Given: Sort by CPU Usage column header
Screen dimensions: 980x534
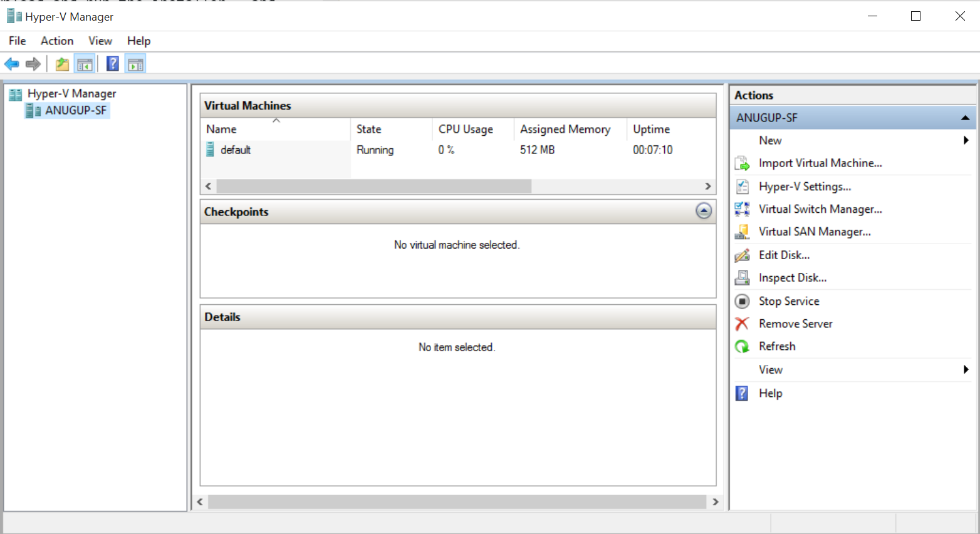Looking at the screenshot, I should point(473,129).
